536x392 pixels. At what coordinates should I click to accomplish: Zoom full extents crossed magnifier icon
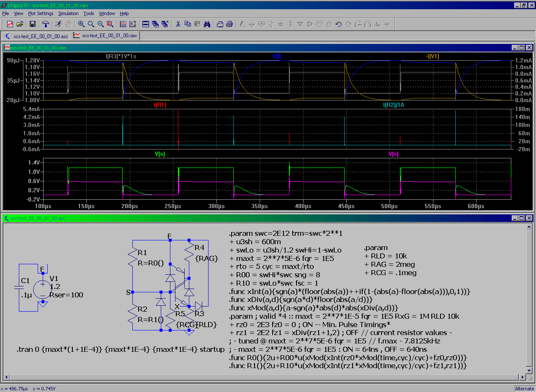point(110,24)
